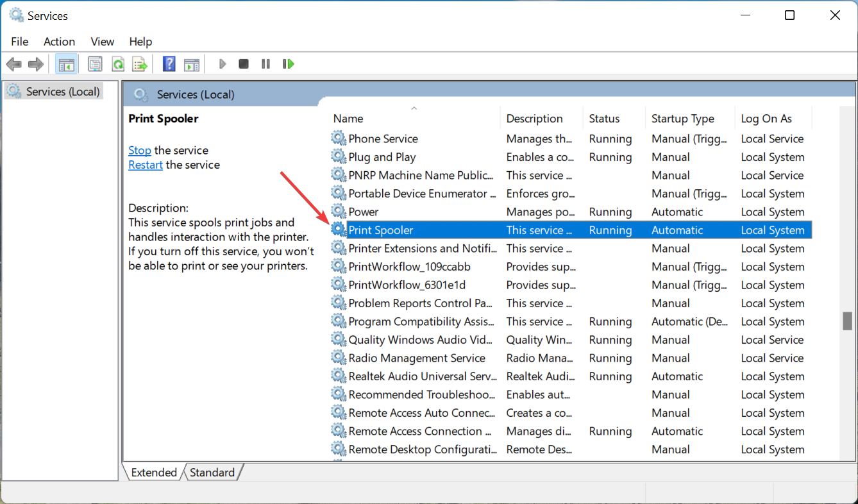Viewport: 858px width, 504px height.
Task: Click the Back arrow toolbar button
Action: point(14,64)
